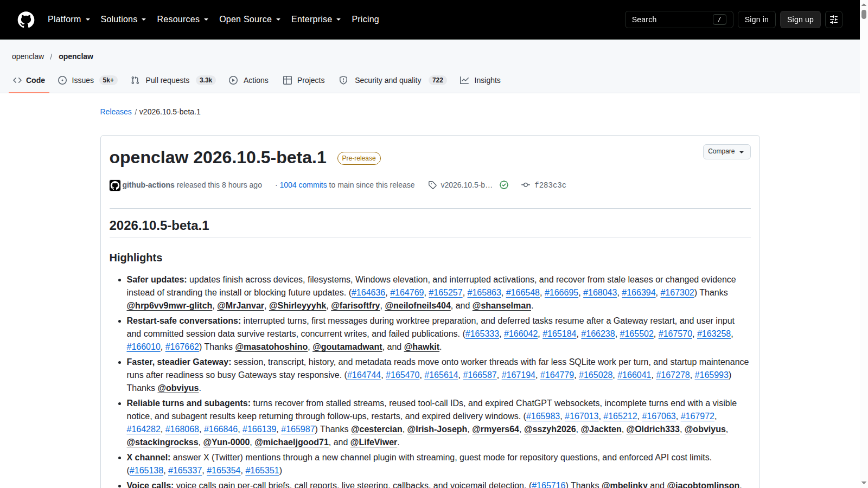Click the Sign up button
The image size is (868, 488).
click(800, 20)
